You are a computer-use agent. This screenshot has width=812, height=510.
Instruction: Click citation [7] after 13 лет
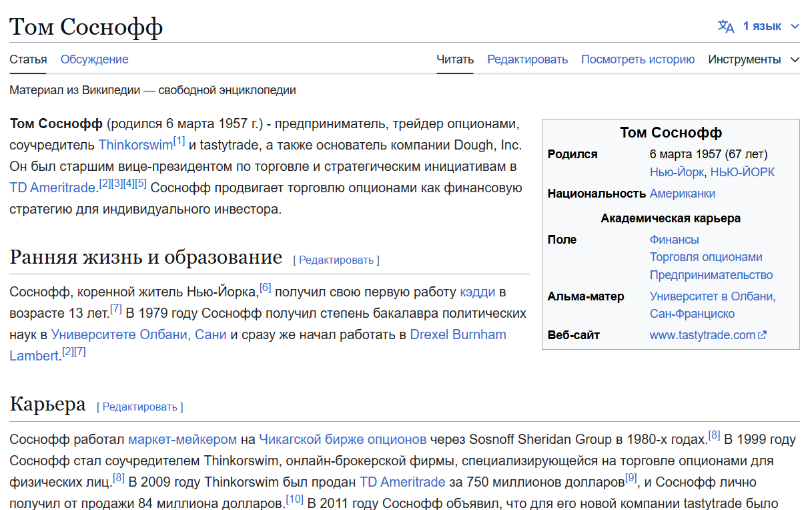pos(116,309)
